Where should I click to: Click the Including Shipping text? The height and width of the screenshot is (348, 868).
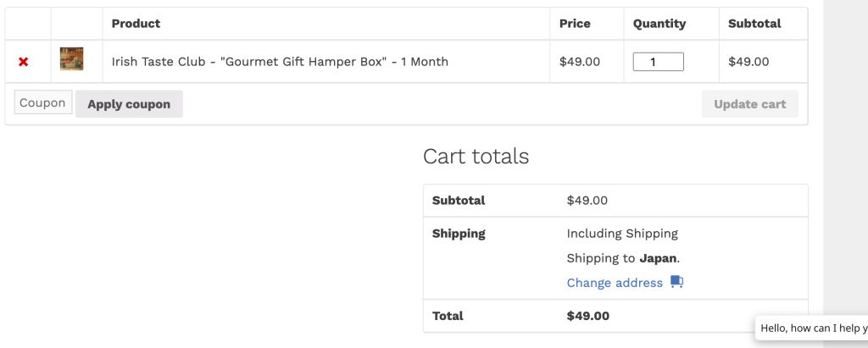click(622, 234)
